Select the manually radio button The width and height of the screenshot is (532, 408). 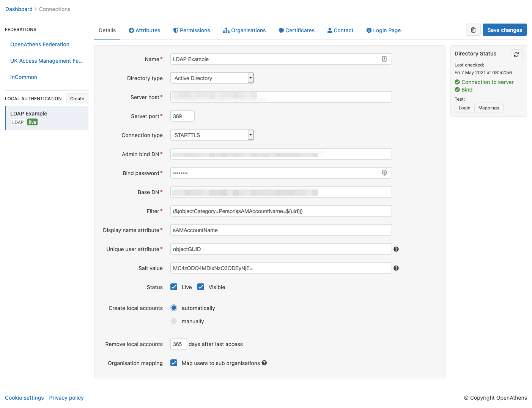tap(174, 321)
